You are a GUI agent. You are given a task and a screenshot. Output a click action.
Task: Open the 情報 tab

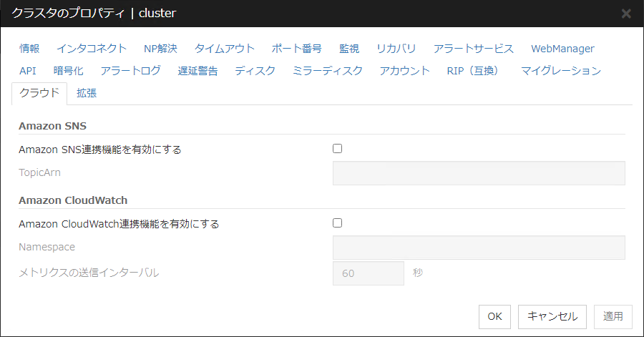(x=29, y=49)
